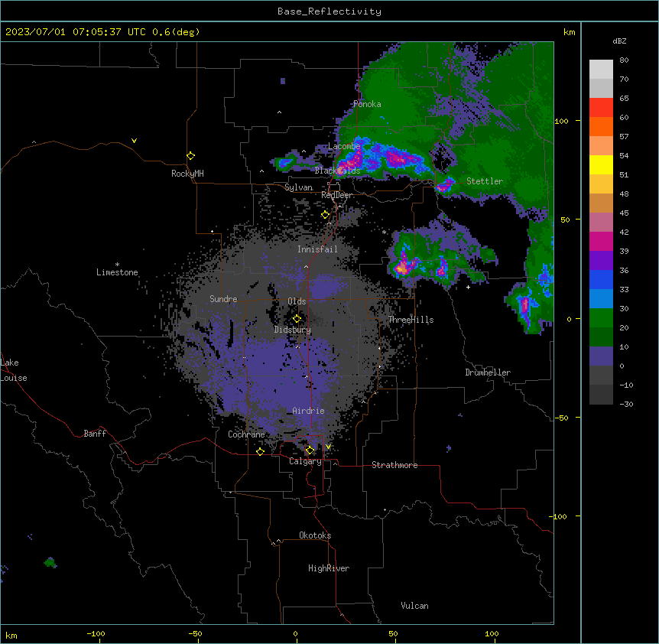Screen dimensions: 659x644
Task: Click the ThreeHills label
Action: pos(411,320)
